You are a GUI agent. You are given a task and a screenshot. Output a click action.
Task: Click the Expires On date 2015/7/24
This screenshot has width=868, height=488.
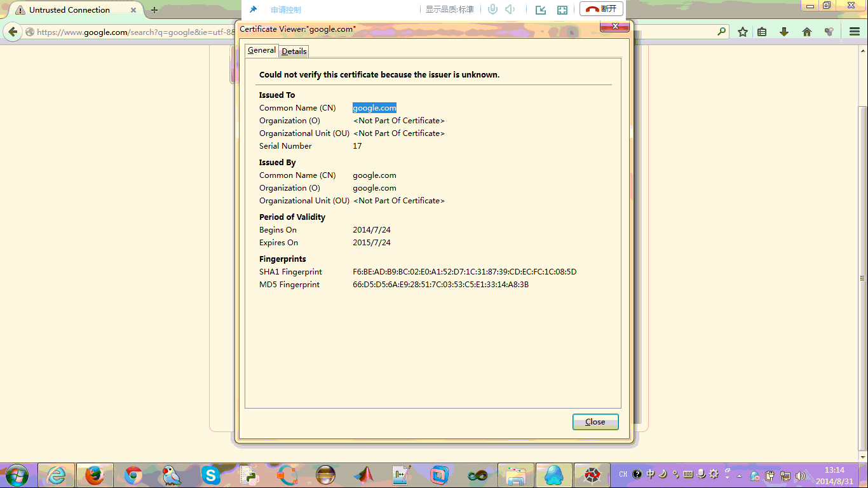[x=372, y=243]
